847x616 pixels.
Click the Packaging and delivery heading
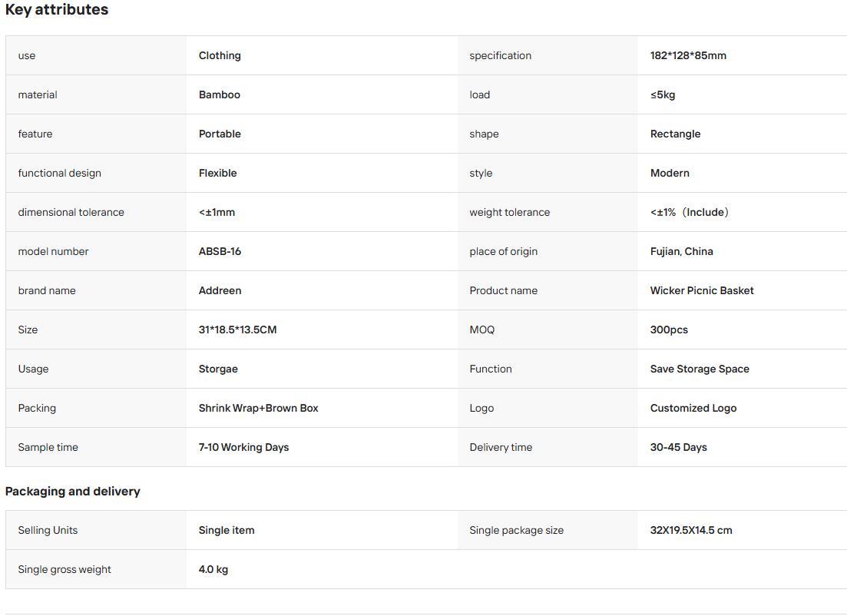73,491
